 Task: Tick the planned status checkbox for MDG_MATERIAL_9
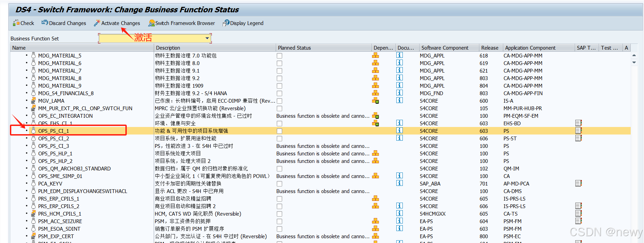point(279,86)
